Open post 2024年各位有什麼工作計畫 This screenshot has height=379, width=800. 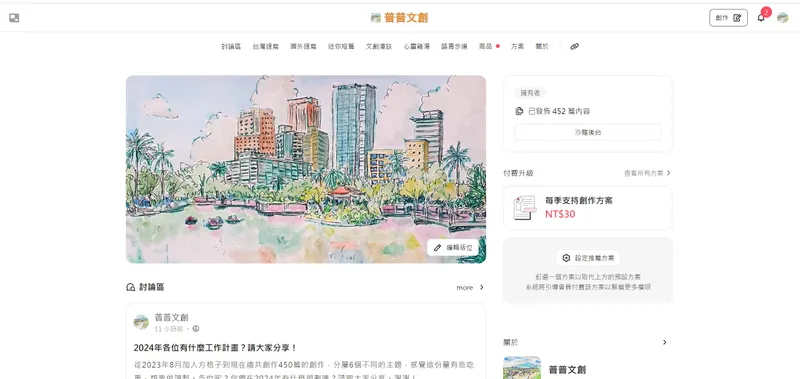[215, 348]
